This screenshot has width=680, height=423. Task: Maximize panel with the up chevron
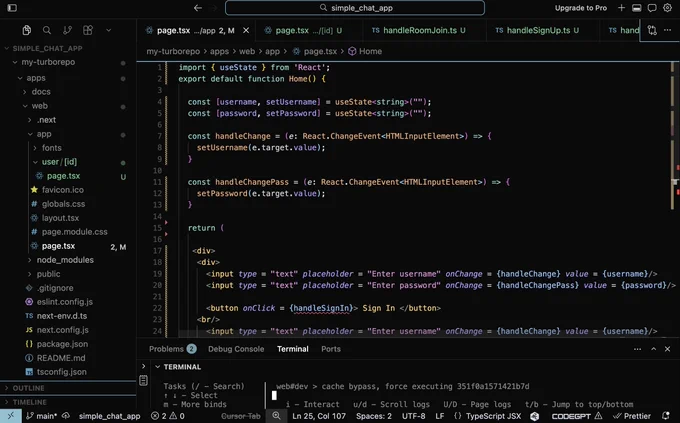coord(653,349)
